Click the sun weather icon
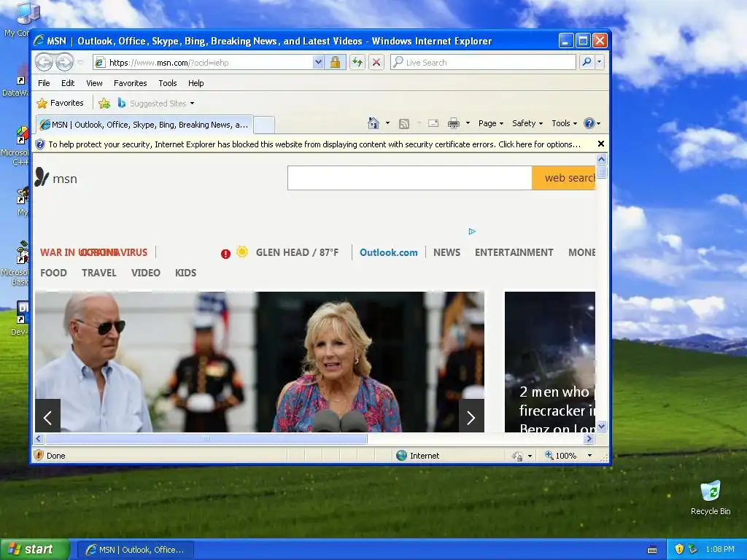 [242, 252]
